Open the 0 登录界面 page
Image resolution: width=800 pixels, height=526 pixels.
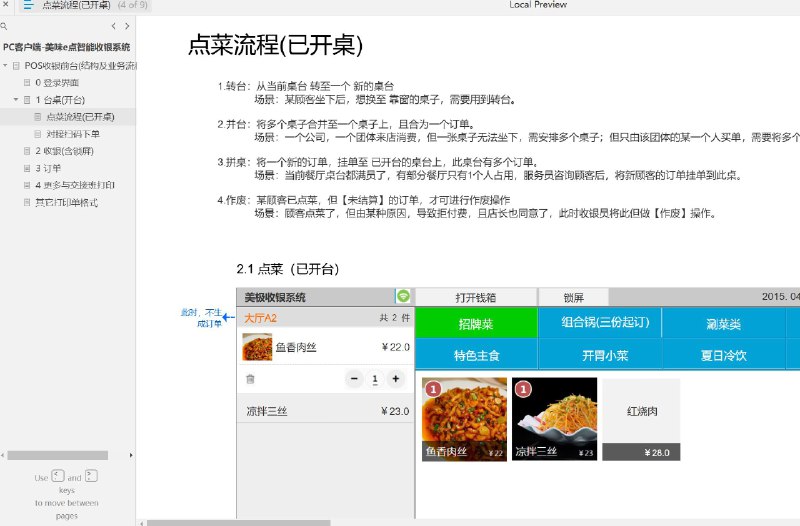[57, 83]
